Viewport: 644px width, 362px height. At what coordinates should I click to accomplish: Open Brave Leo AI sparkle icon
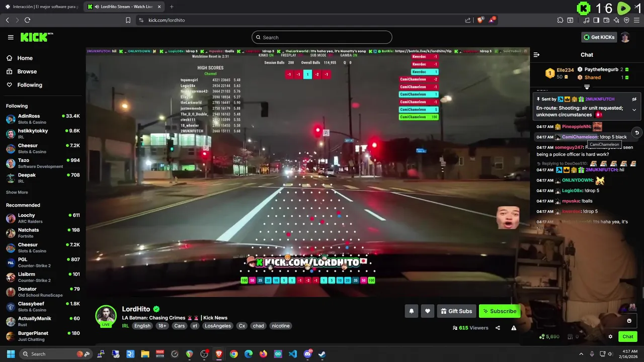click(616, 20)
